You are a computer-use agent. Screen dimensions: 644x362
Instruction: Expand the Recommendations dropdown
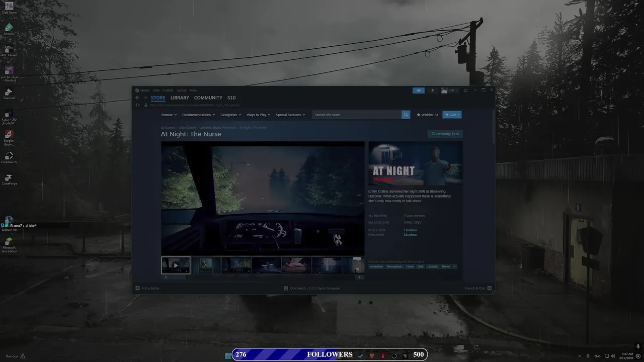pyautogui.click(x=198, y=115)
